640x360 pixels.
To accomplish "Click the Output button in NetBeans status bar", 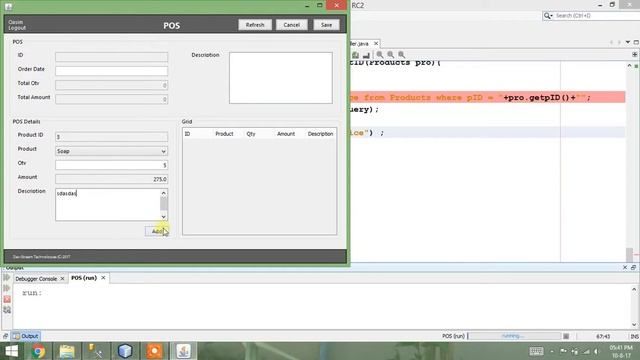I will [25, 336].
